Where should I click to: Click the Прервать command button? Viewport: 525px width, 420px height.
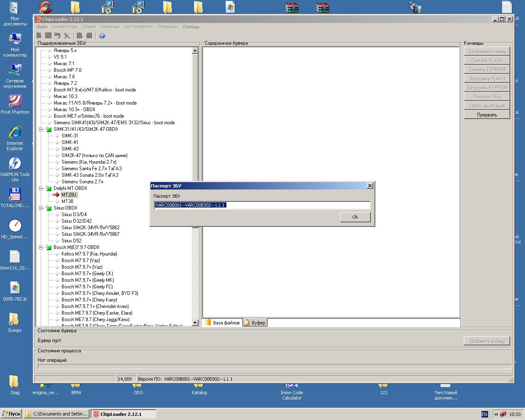[487, 115]
